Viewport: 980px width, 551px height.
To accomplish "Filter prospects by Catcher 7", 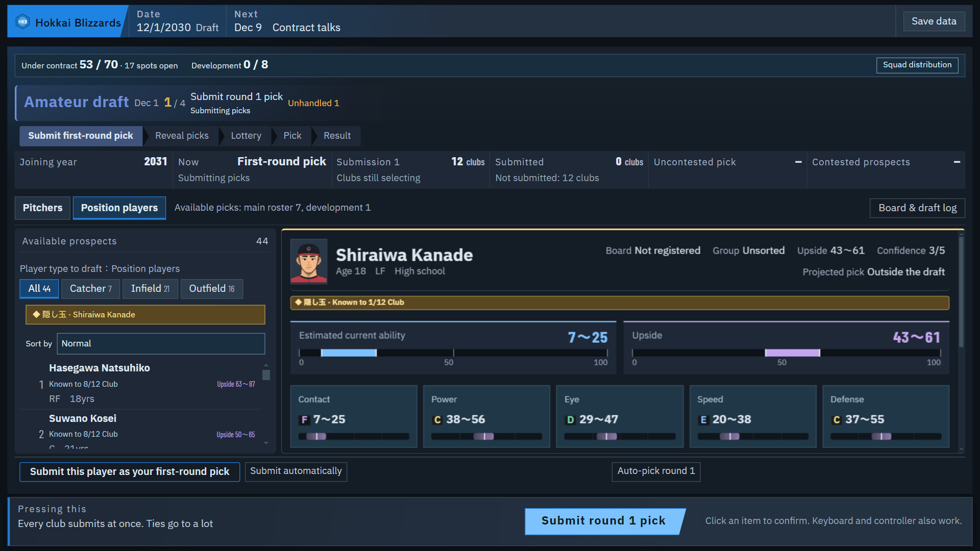I will [x=90, y=289].
